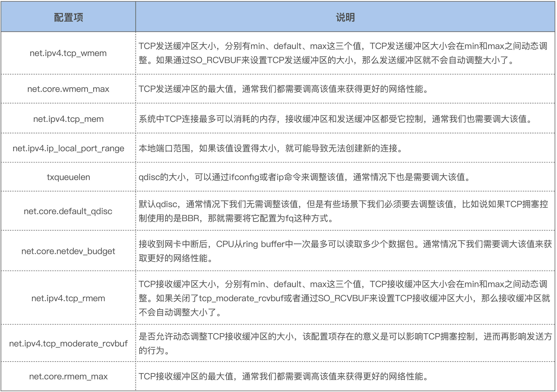Click the TCP接收缓冲区的最大值 description
The image size is (557, 392).
pyautogui.click(x=283, y=376)
